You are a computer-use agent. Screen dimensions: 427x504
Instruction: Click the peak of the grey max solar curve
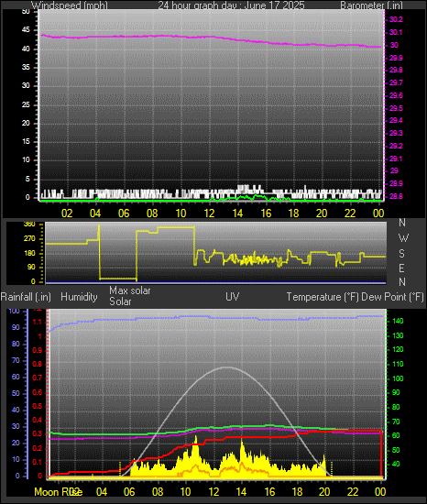pos(227,367)
